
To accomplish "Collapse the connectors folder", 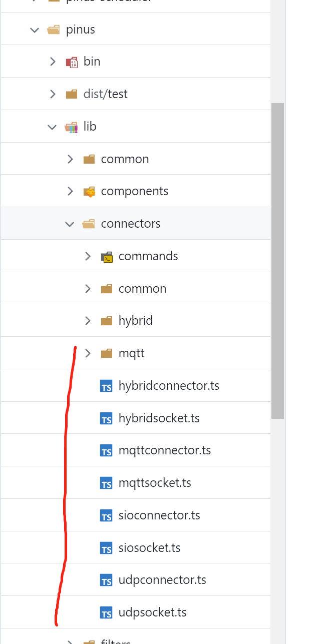I will tap(70, 223).
